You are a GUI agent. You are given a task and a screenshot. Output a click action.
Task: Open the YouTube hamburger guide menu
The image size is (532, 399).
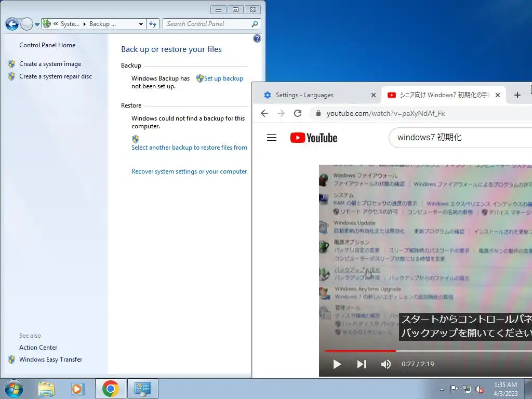click(x=271, y=137)
